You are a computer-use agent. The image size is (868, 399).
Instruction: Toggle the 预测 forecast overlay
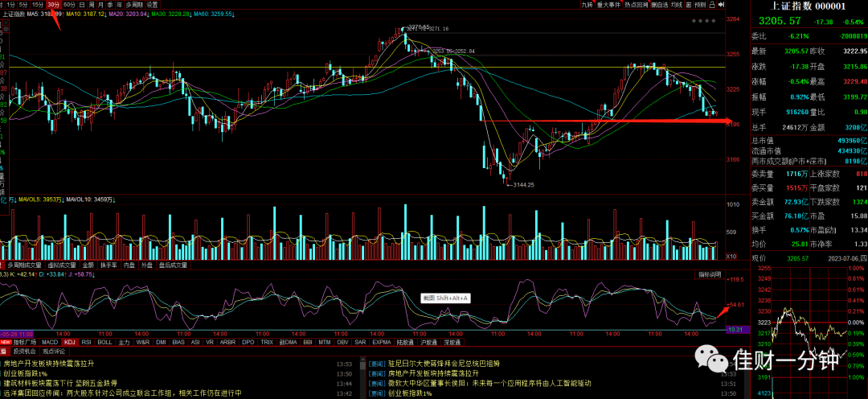tap(700, 5)
